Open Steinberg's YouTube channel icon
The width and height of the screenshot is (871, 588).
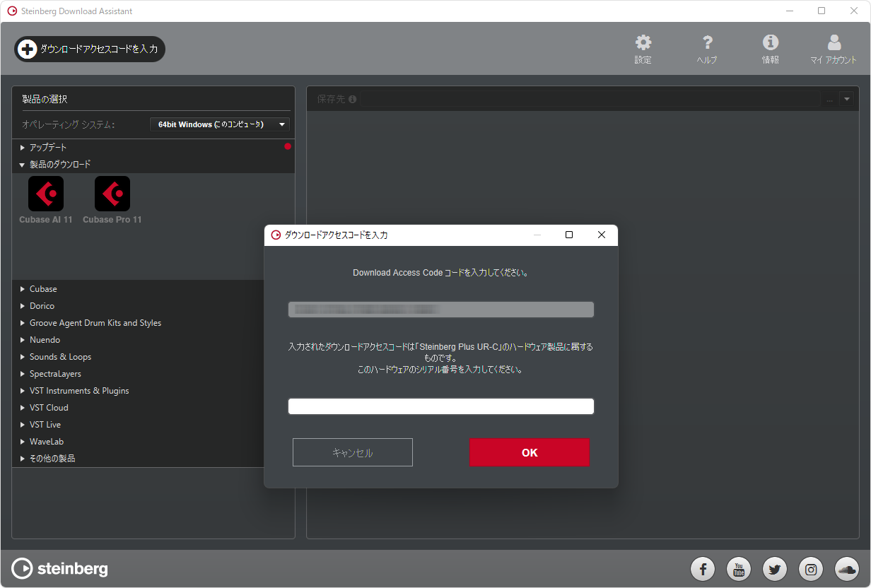(x=739, y=568)
